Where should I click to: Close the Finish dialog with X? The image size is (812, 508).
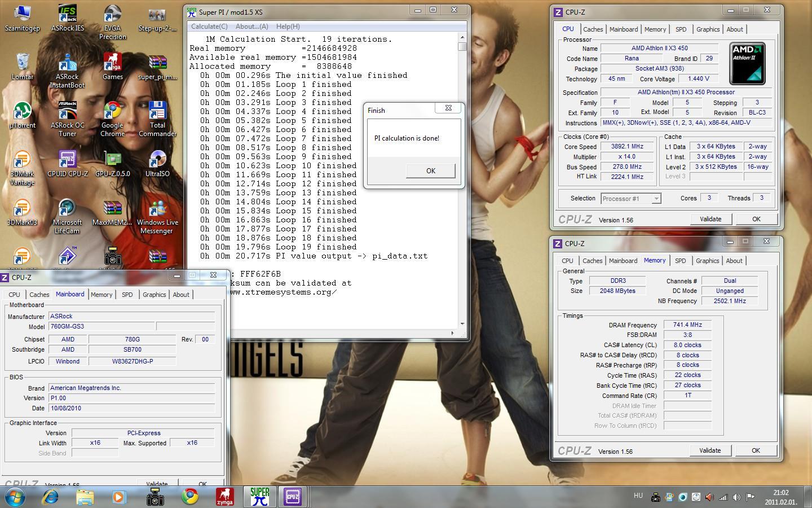coord(448,108)
